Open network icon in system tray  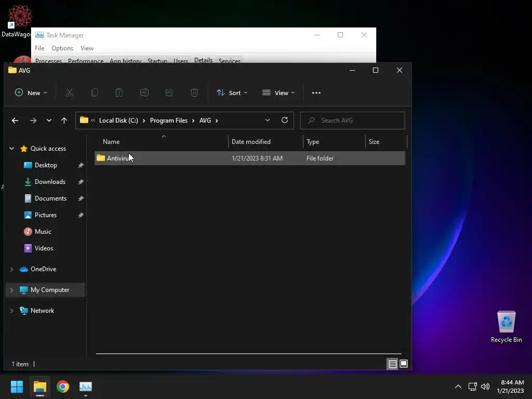[472, 387]
